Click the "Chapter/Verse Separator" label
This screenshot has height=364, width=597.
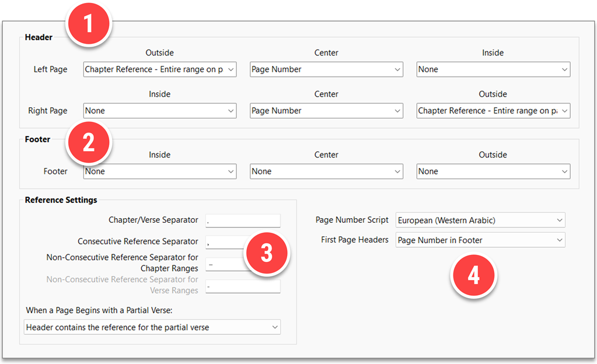(x=153, y=220)
